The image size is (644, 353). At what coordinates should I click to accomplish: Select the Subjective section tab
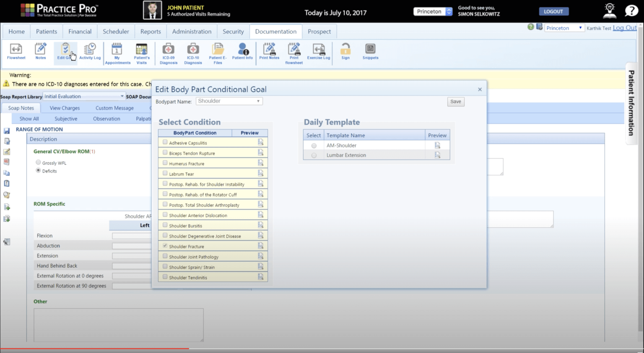pos(66,119)
